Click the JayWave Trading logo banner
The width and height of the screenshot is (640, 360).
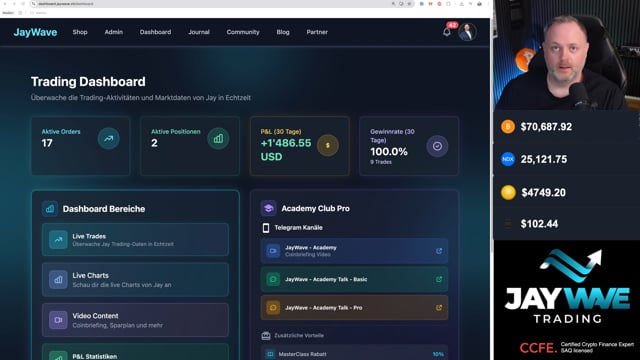[x=567, y=286]
